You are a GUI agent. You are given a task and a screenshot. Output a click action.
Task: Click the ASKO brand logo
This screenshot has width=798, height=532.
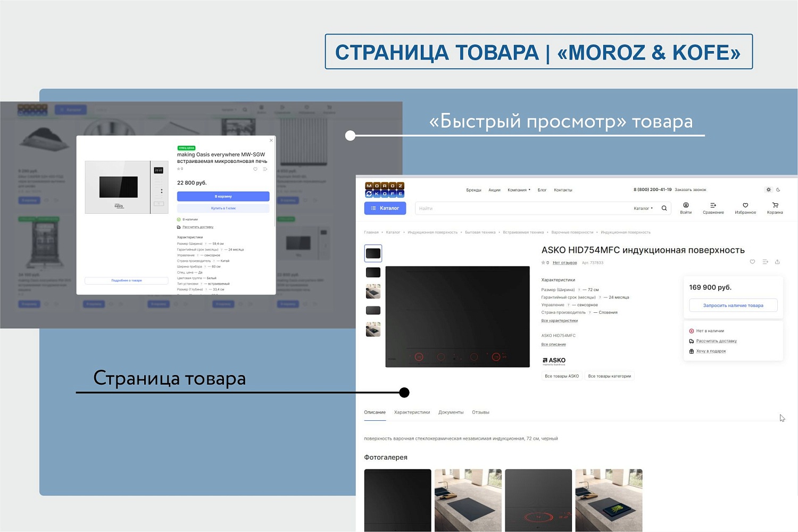pyautogui.click(x=554, y=361)
